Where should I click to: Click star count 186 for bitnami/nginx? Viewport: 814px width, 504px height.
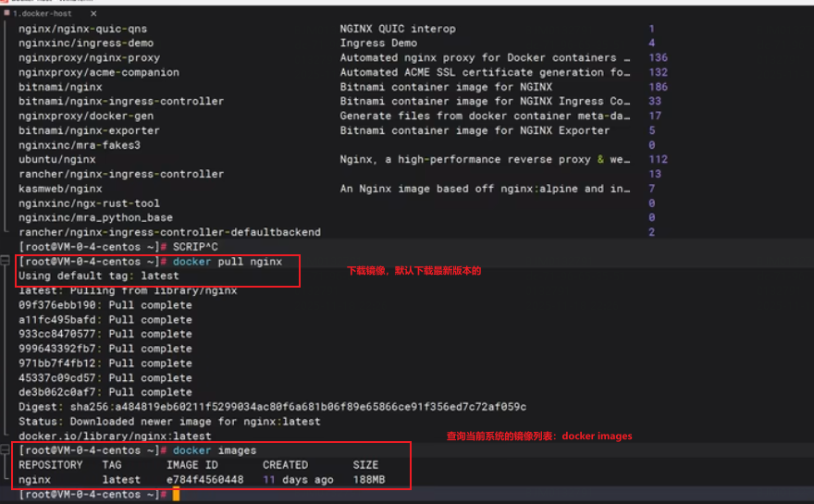click(x=658, y=87)
